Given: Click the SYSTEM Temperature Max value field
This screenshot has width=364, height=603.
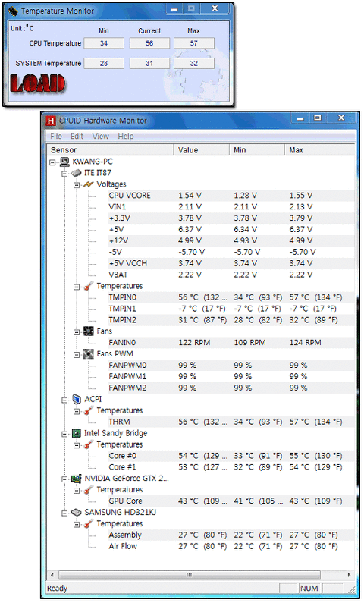Looking at the screenshot, I should tap(193, 63).
